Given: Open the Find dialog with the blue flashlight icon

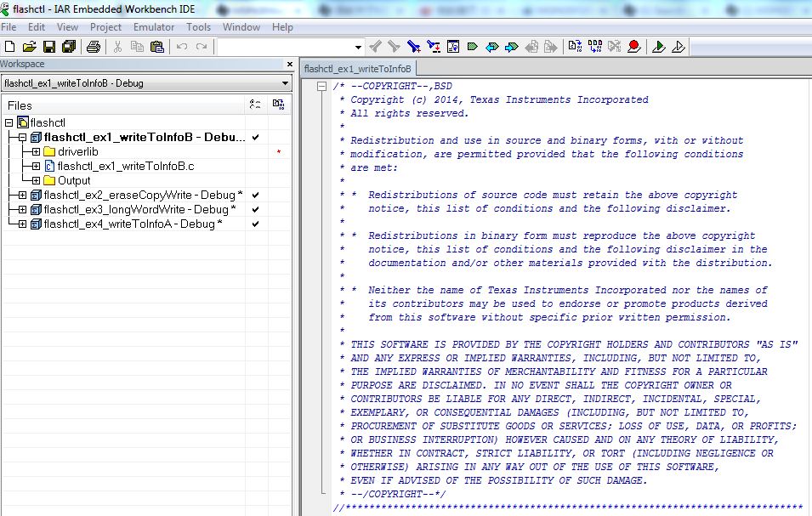Looking at the screenshot, I should pos(413,47).
